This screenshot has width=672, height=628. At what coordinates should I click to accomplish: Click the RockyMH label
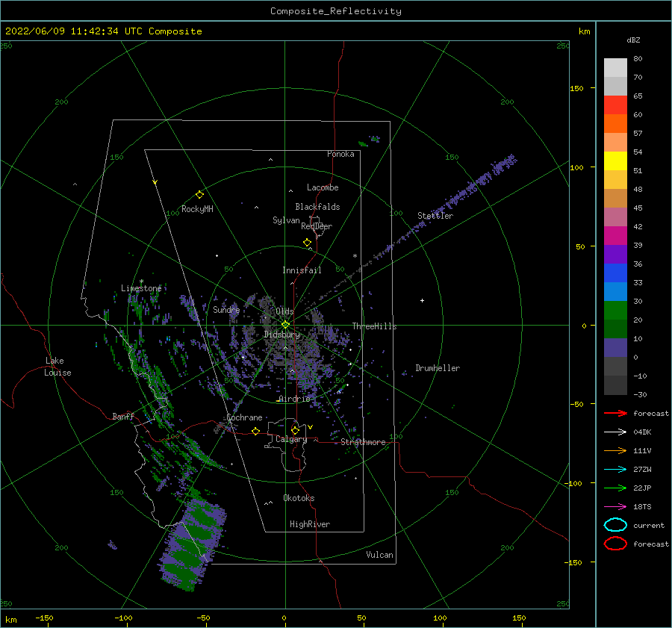[197, 209]
